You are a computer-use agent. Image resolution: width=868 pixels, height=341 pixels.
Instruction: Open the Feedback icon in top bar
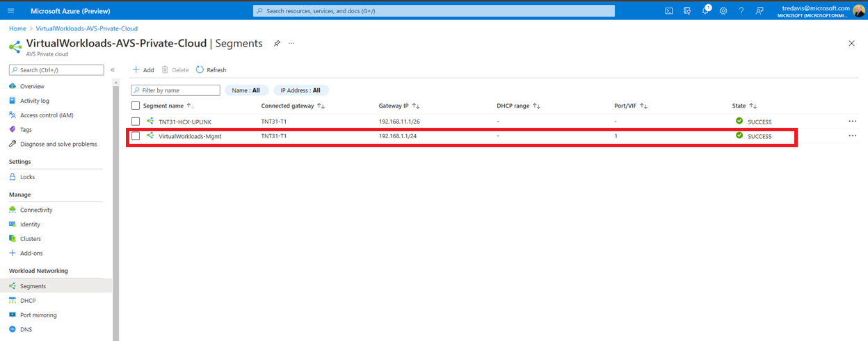tap(759, 10)
